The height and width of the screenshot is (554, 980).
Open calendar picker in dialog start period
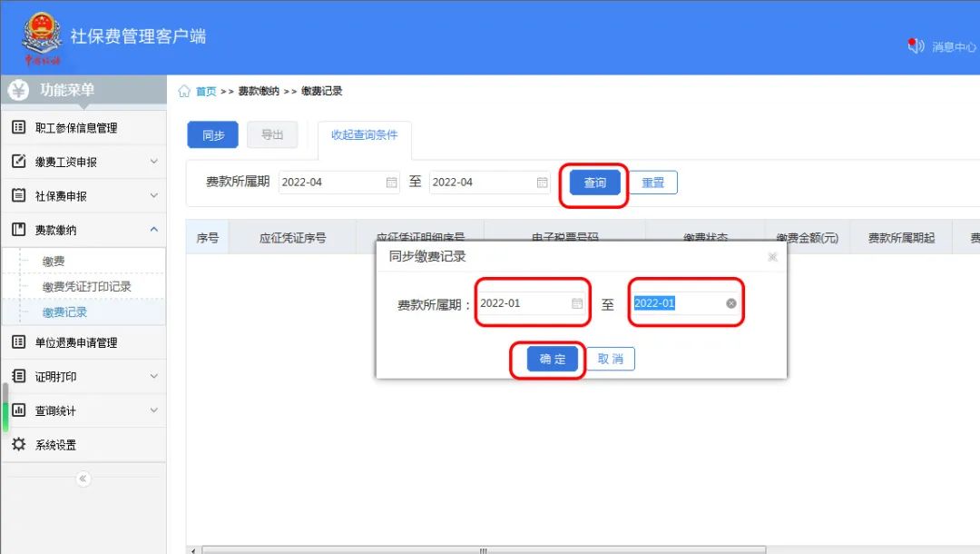(577, 303)
